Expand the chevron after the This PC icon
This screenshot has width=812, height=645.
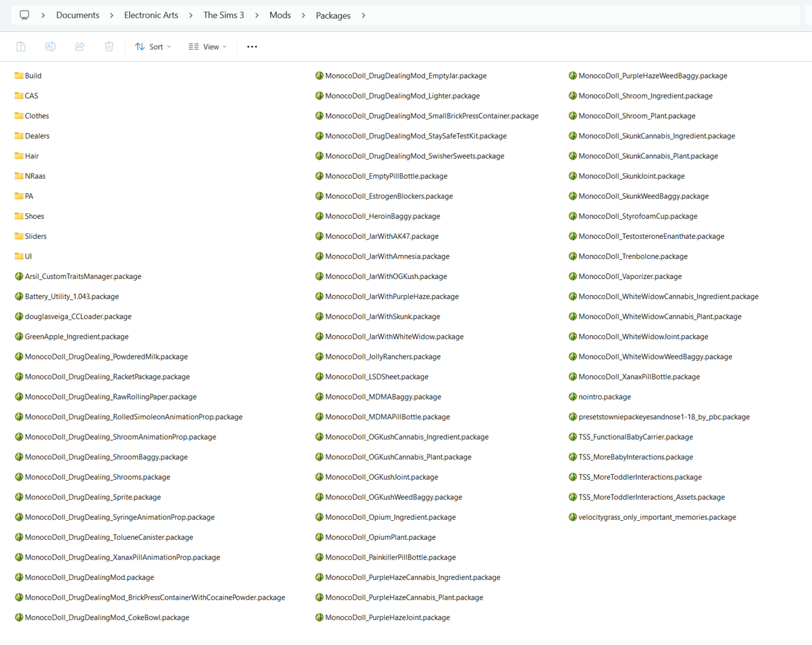43,16
